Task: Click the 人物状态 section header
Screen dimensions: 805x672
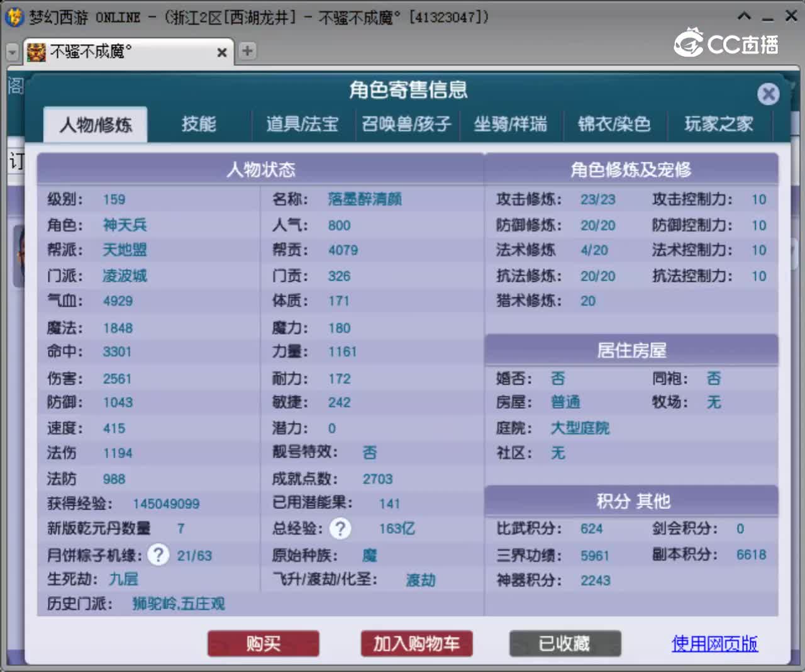Action: [260, 169]
